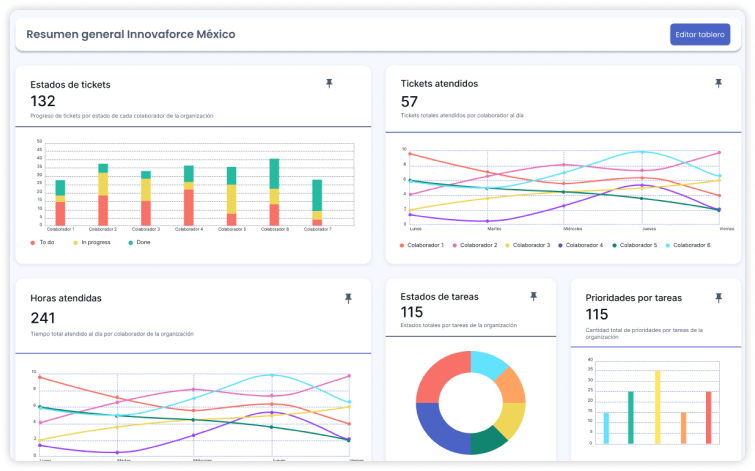
Task: Click the Colaborador 7 axis label in bar chart
Action: pyautogui.click(x=317, y=229)
